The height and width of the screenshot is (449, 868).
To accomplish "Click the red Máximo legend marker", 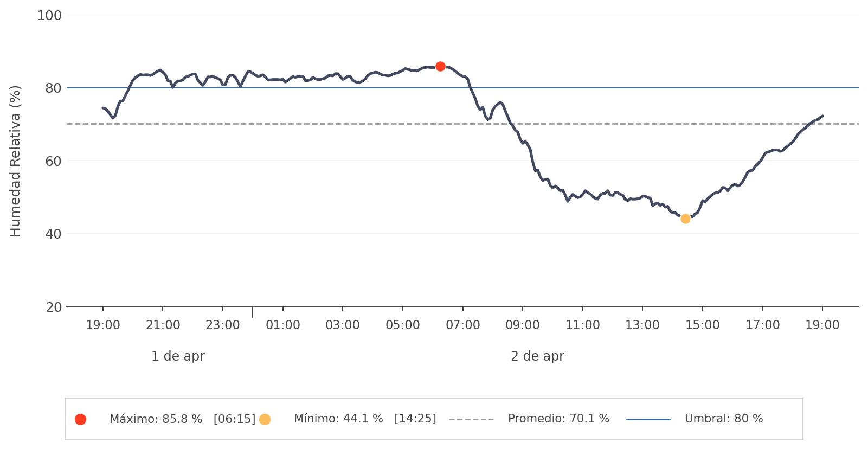I will coord(81,419).
